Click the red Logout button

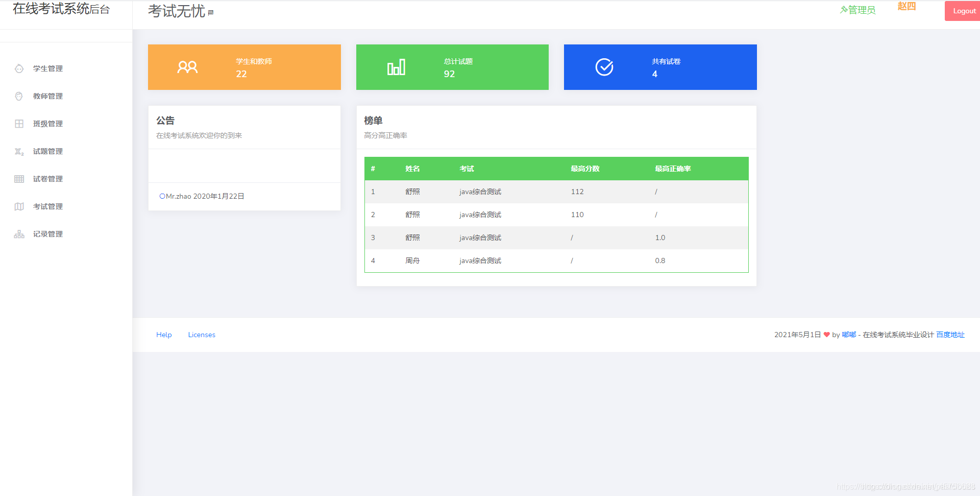(x=963, y=11)
